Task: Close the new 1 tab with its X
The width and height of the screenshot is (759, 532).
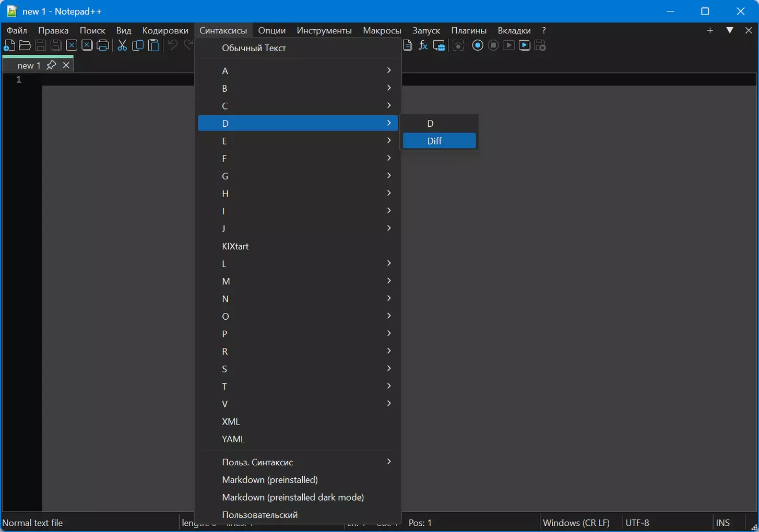Action: [66, 65]
